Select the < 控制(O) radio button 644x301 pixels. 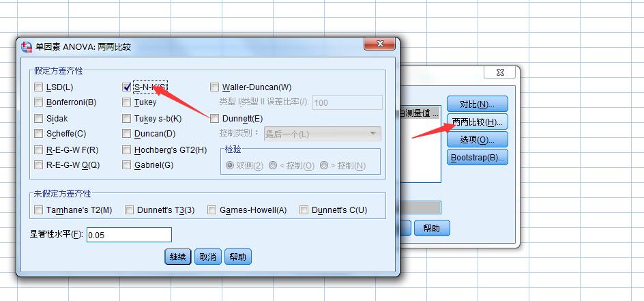[x=273, y=165]
